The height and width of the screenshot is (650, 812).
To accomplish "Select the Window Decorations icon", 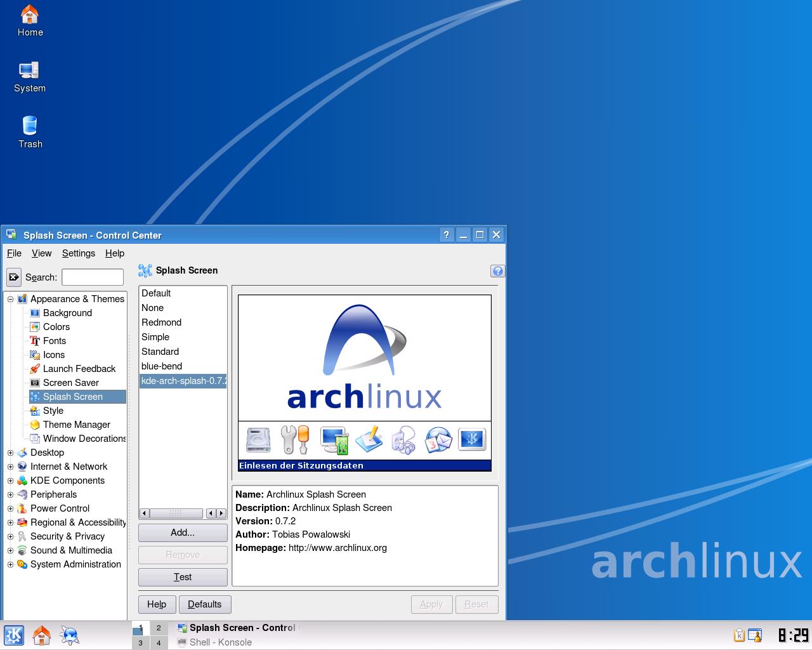I will point(35,439).
